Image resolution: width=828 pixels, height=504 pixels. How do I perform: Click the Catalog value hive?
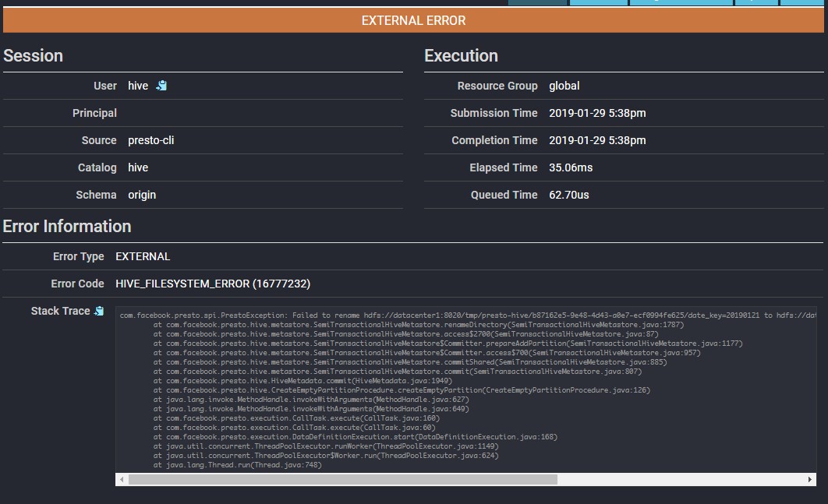click(x=138, y=167)
